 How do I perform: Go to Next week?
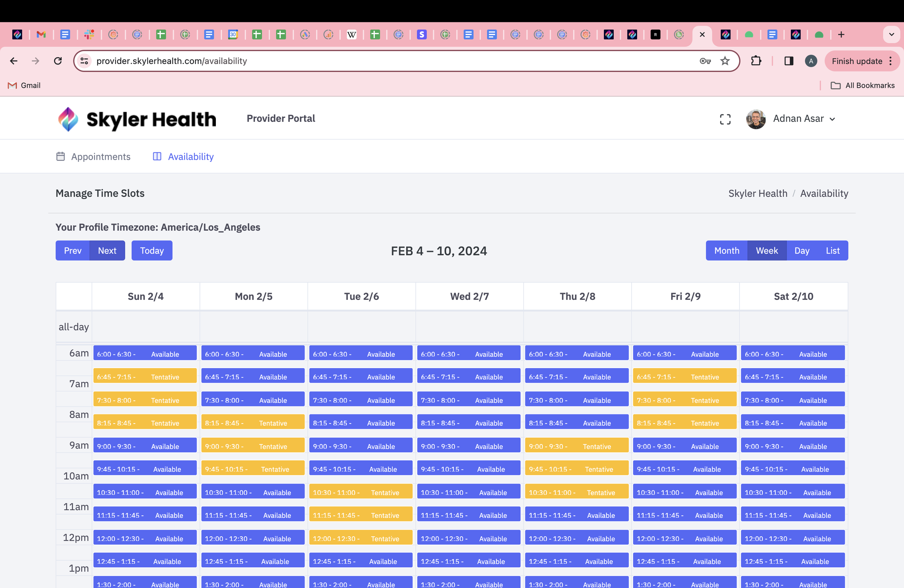tap(107, 250)
